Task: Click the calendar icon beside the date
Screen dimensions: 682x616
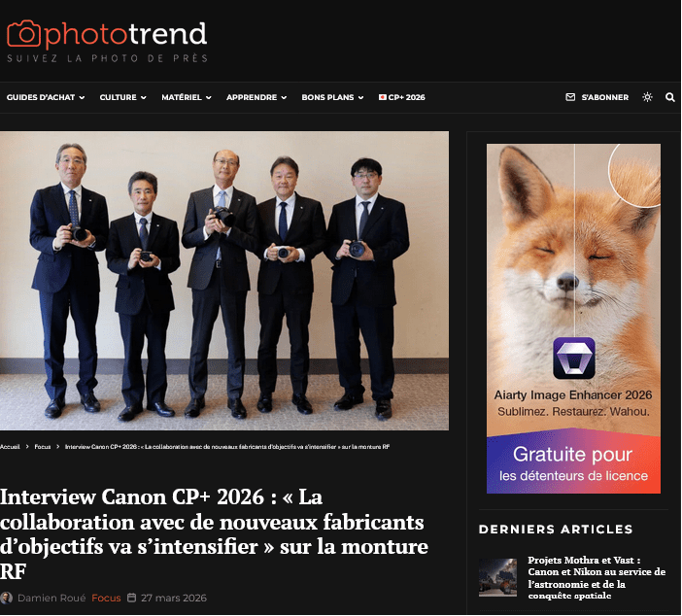Action: pyautogui.click(x=131, y=598)
